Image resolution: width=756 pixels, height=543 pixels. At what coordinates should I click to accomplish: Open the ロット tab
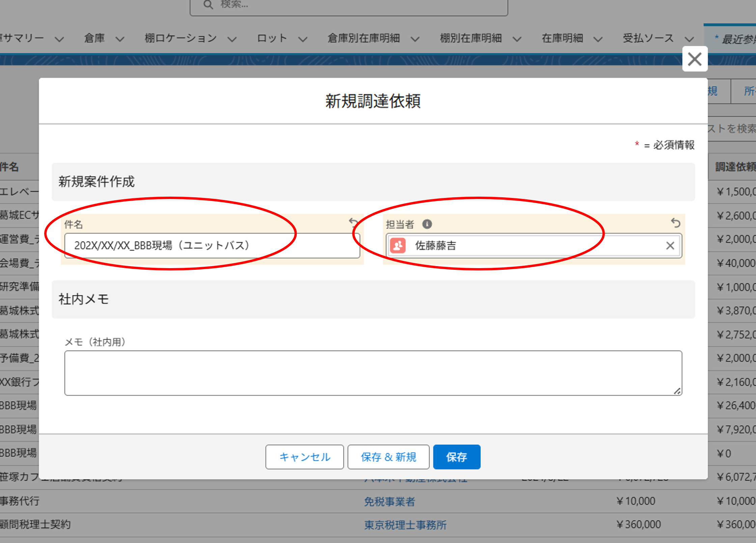click(x=272, y=38)
